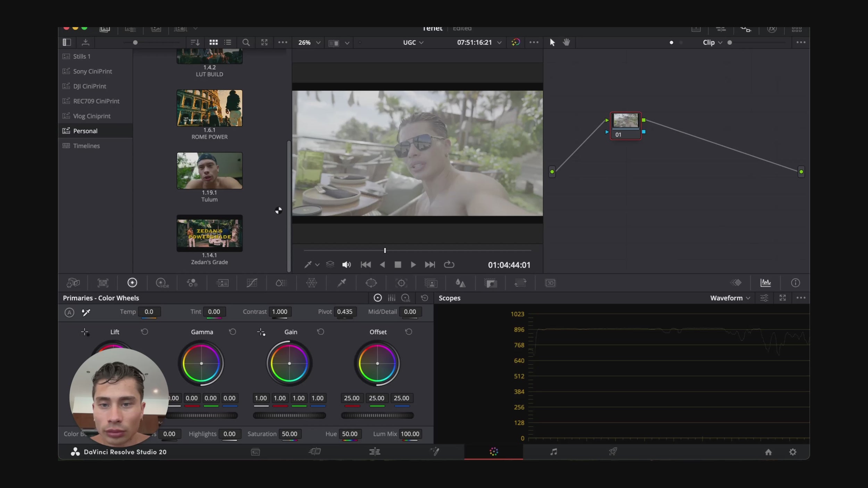Click the gallery search magnifier icon
Screen dimensions: 868x488
pyautogui.click(x=246, y=42)
